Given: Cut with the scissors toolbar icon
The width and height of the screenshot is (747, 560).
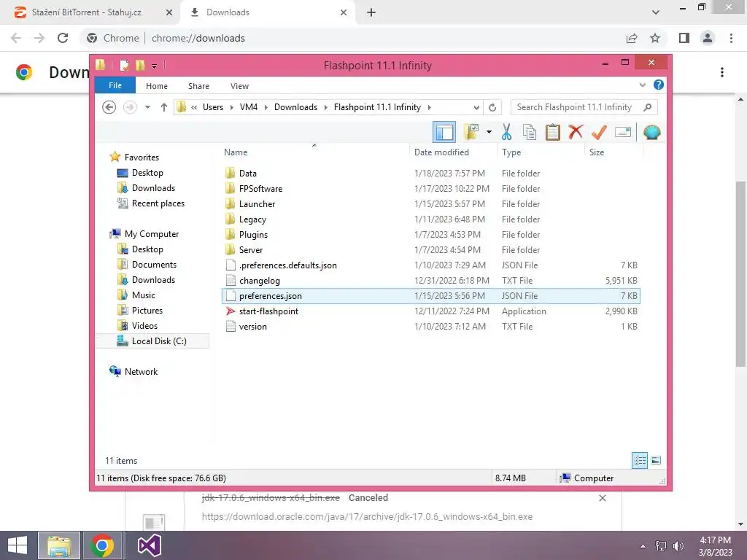Looking at the screenshot, I should pos(506,132).
